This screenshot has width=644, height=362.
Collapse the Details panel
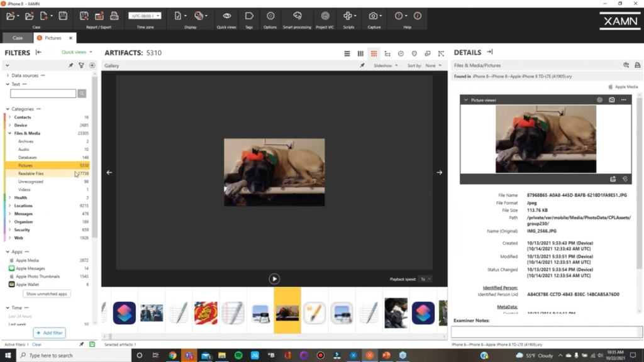489,52
